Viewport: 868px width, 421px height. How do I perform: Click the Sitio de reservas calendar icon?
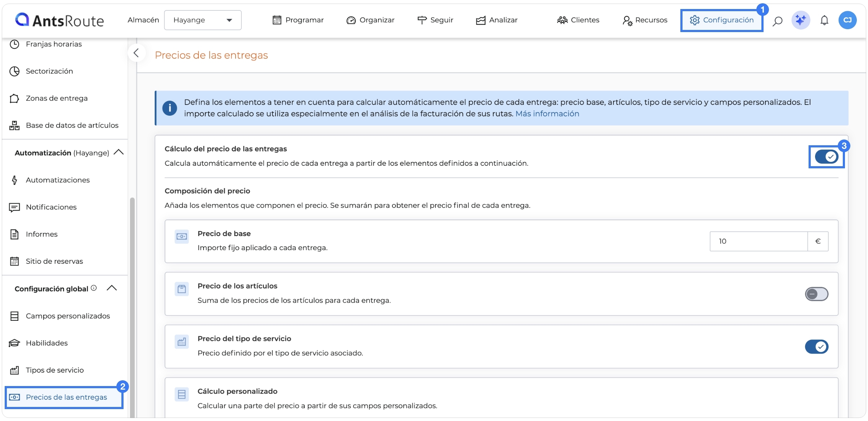point(14,261)
